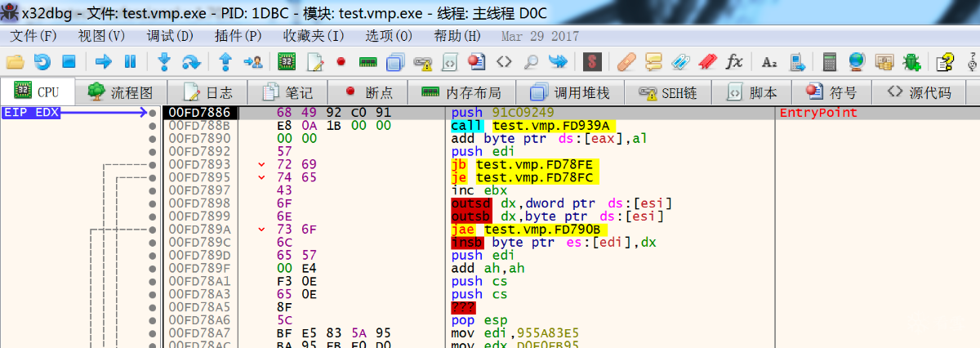Open SEH chain toolbar icon
Image resolution: width=980 pixels, height=348 pixels.
click(422, 61)
